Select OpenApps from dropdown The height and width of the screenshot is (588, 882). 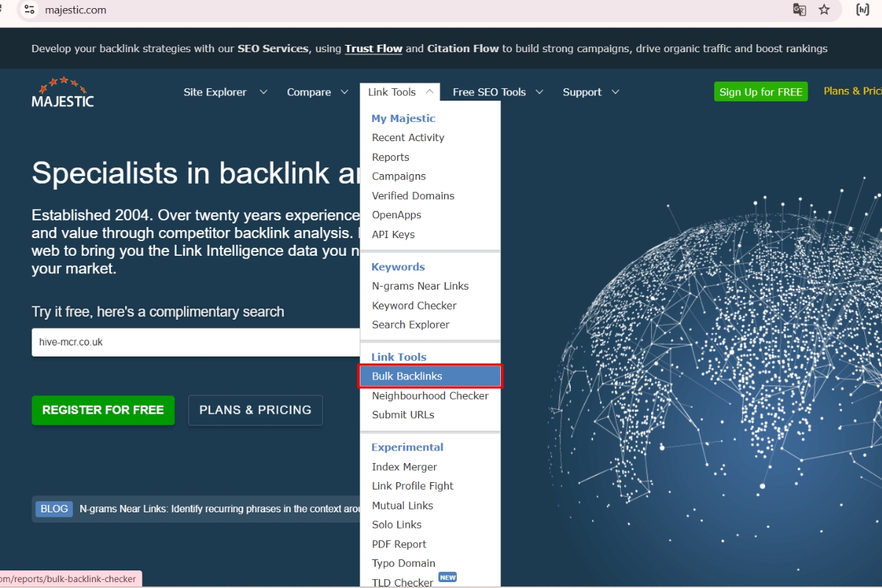point(396,215)
